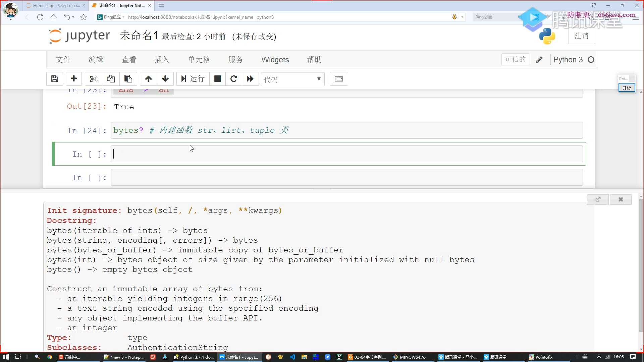Click the active empty code cell
Viewport: 644px width, 362px height.
click(x=346, y=154)
